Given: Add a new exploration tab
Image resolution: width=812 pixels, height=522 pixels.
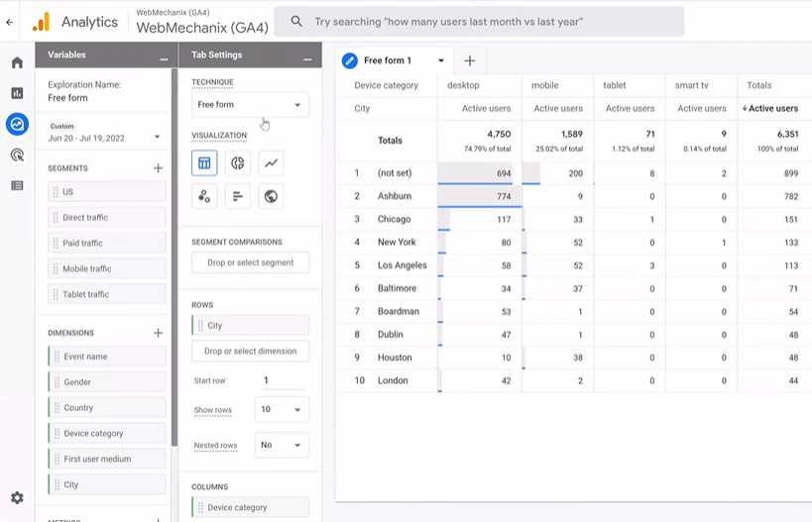Looking at the screenshot, I should 470,60.
